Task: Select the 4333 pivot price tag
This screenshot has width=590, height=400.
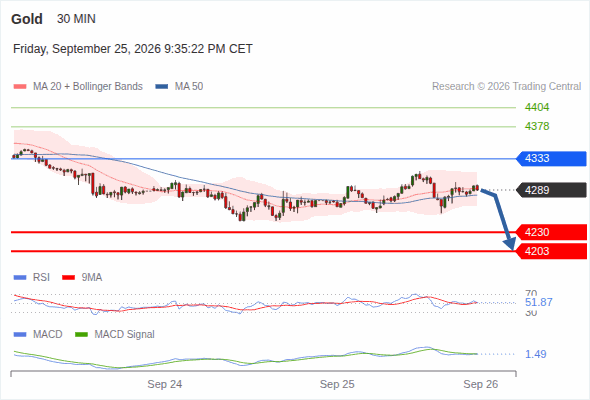Action: tap(551, 158)
